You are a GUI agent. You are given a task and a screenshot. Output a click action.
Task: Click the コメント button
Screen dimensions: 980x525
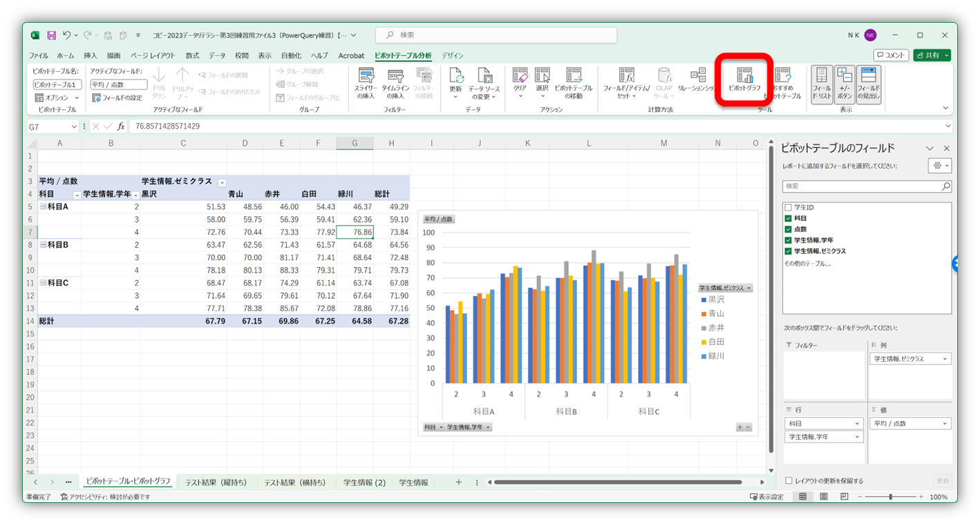[x=891, y=55]
